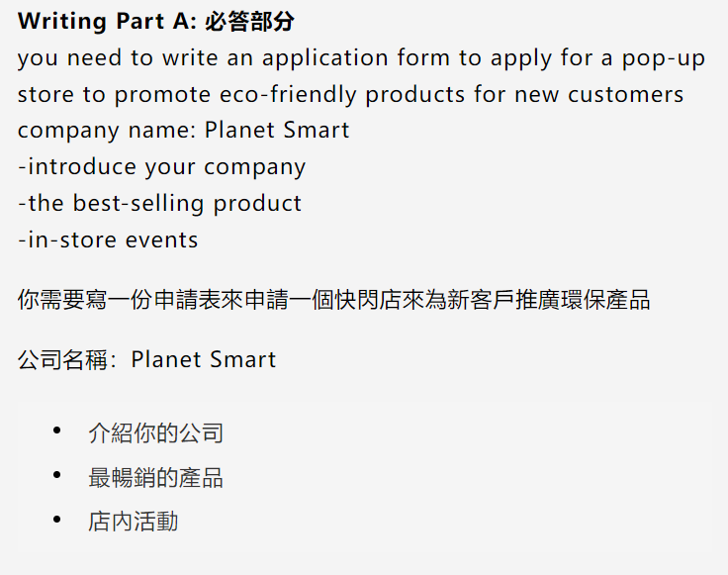
Task: Click the bullet item 店內活動
Action: pos(134,522)
